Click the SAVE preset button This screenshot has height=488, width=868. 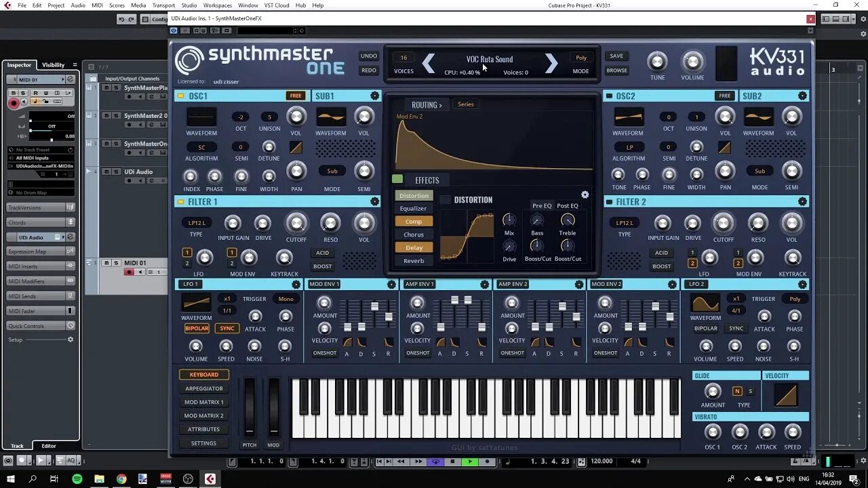(616, 56)
